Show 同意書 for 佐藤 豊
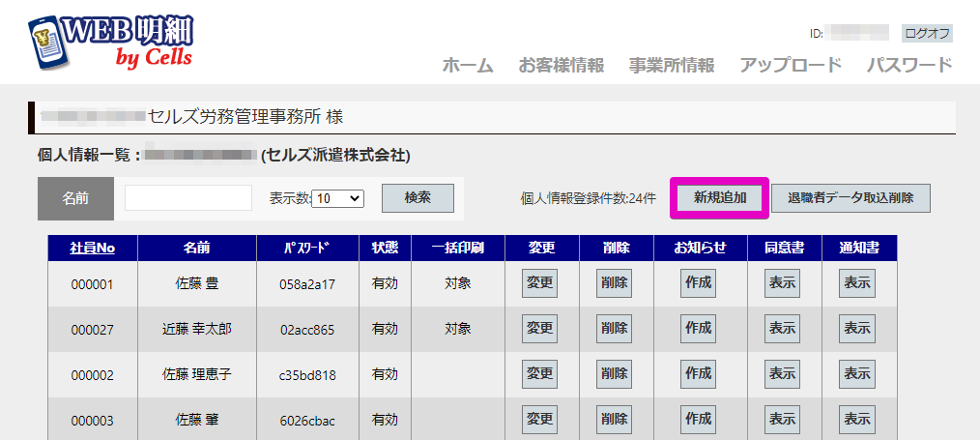Image resolution: width=980 pixels, height=440 pixels. pos(783,283)
